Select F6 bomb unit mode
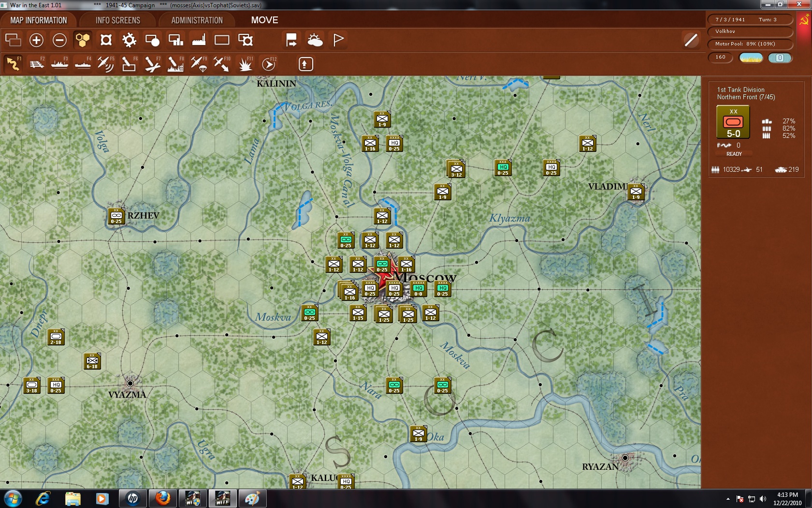The width and height of the screenshot is (812, 508). point(129,64)
